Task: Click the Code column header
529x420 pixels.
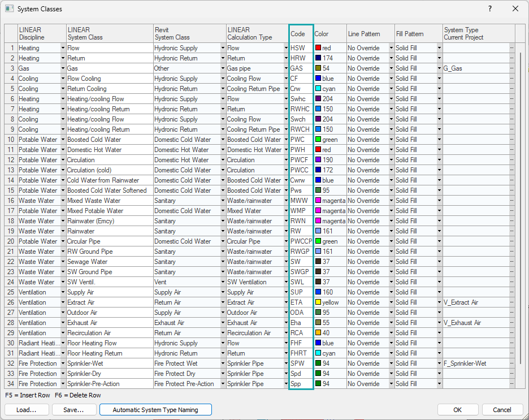Action: point(301,34)
